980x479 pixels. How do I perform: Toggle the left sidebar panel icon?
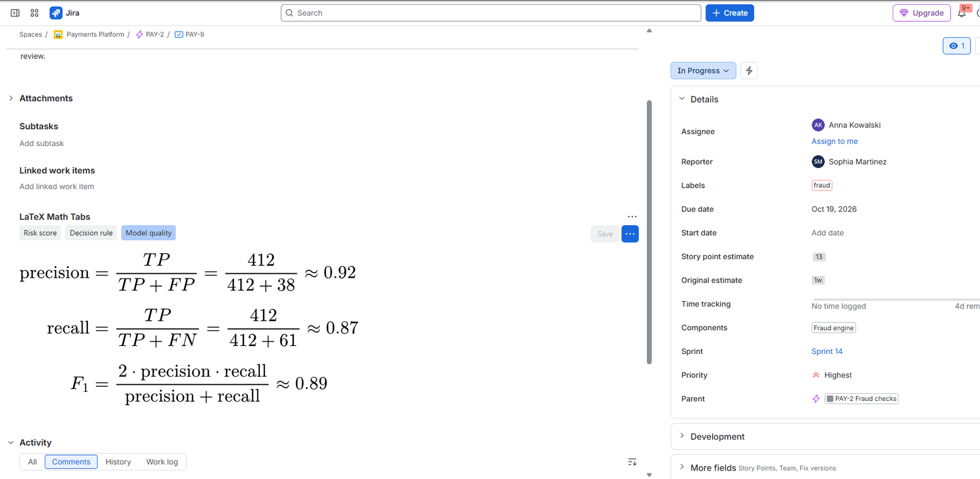(x=15, y=13)
